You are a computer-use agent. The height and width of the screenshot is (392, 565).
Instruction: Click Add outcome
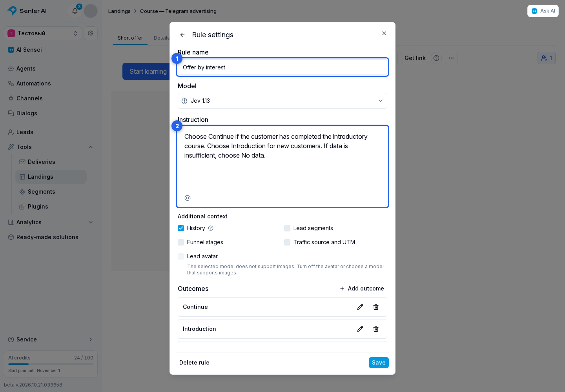[362, 289]
